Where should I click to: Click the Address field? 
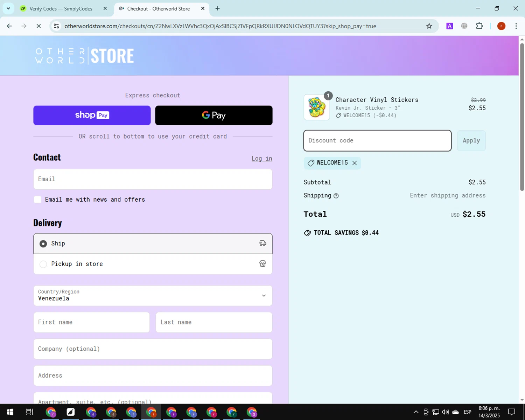[x=153, y=376]
